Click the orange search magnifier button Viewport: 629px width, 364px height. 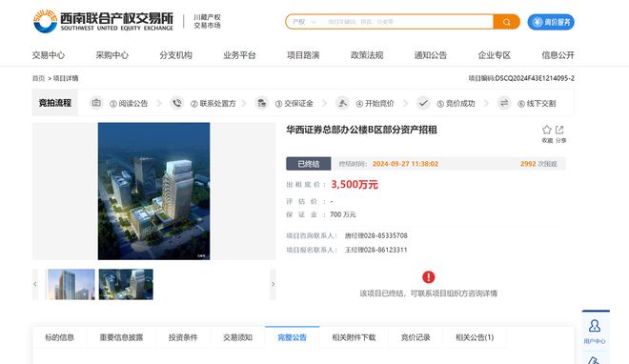tap(506, 22)
